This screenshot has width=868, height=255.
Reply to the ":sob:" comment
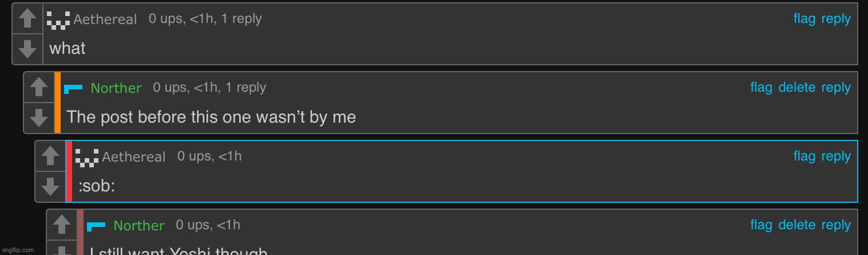point(836,156)
